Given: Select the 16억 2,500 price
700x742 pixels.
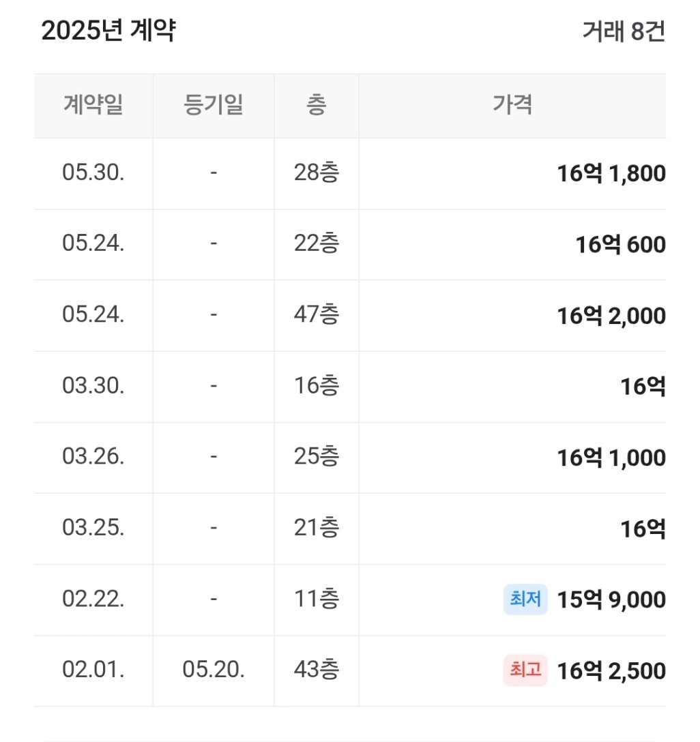Looking at the screenshot, I should [611, 670].
